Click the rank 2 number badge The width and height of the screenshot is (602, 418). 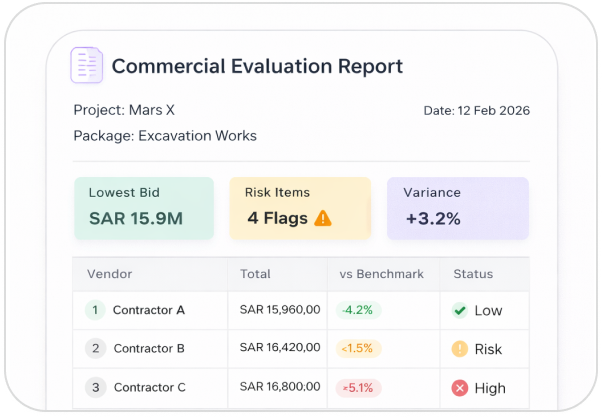[x=96, y=349]
